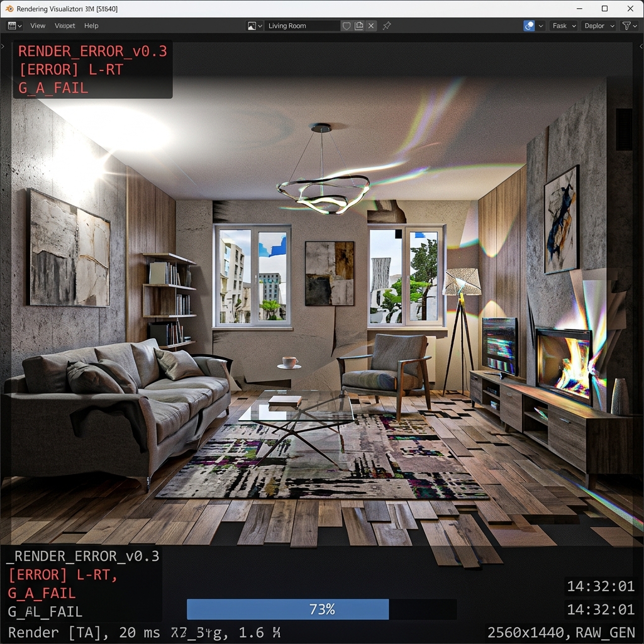Minimize the Rendering Visualiztorı window

tap(579, 9)
